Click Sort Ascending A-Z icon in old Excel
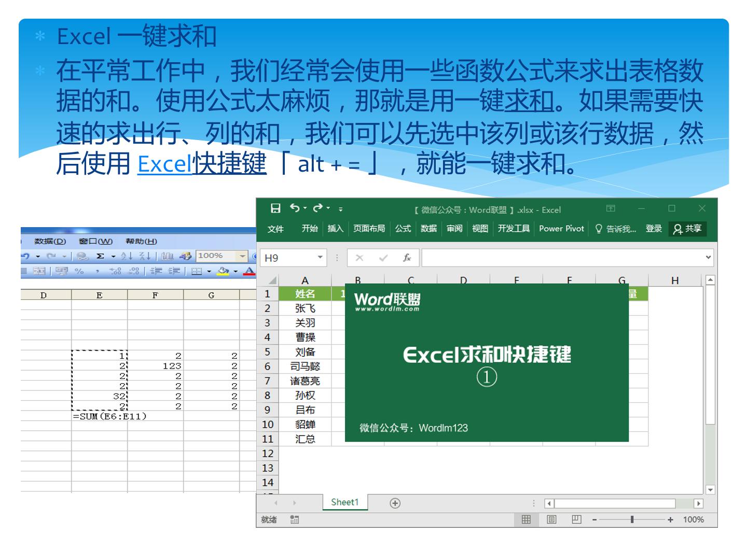The image size is (747, 560). pyautogui.click(x=126, y=256)
